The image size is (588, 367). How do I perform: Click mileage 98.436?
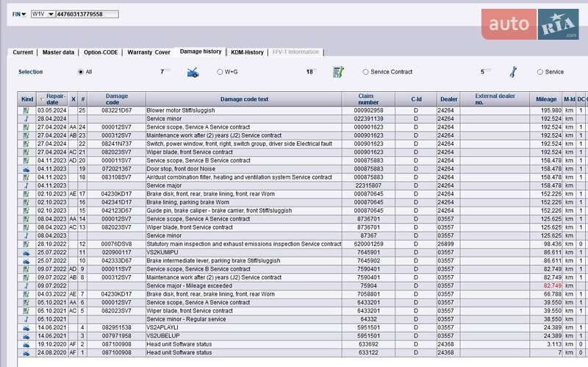(x=553, y=244)
